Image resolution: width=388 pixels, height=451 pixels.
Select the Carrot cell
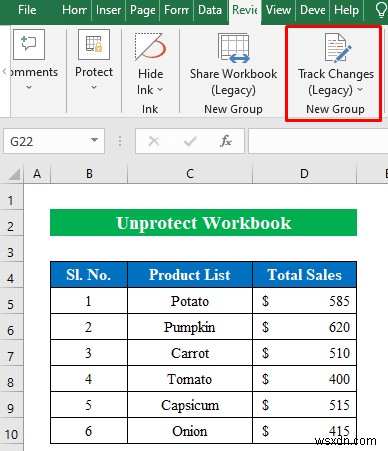(190, 353)
